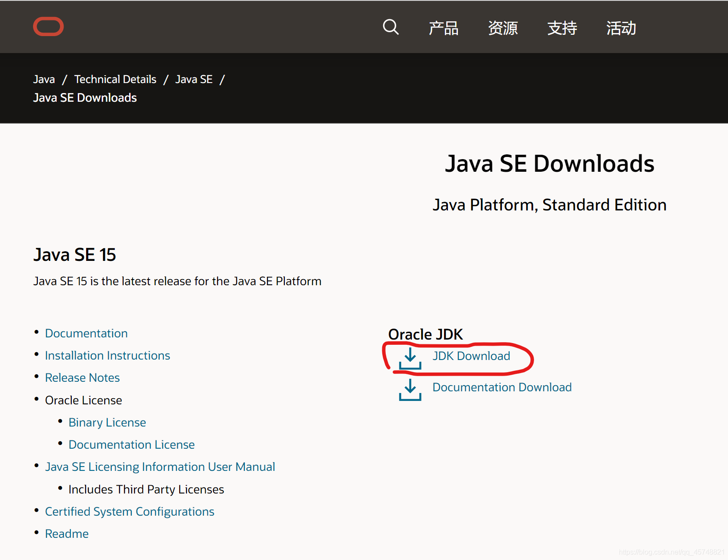
Task: Open Technical Details breadcrumb
Action: click(x=115, y=79)
